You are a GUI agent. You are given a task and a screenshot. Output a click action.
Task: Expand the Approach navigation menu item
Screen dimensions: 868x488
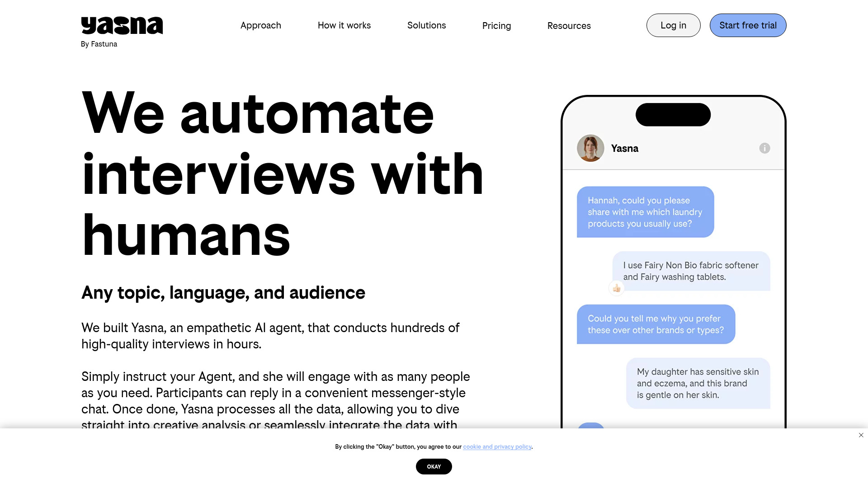pos(260,25)
